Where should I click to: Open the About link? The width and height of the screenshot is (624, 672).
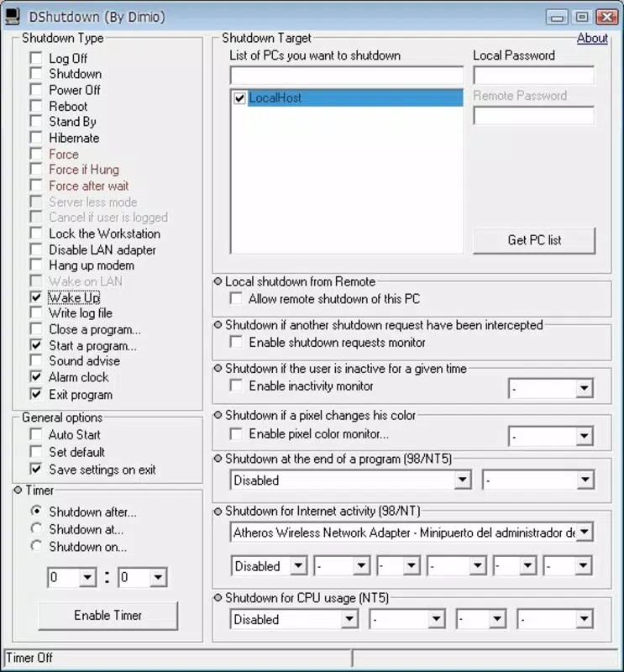[592, 38]
